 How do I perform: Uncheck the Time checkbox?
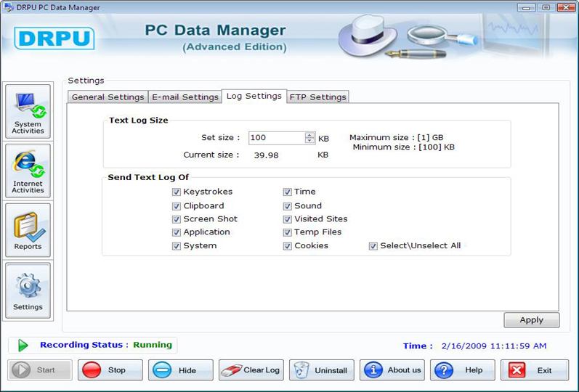[287, 192]
